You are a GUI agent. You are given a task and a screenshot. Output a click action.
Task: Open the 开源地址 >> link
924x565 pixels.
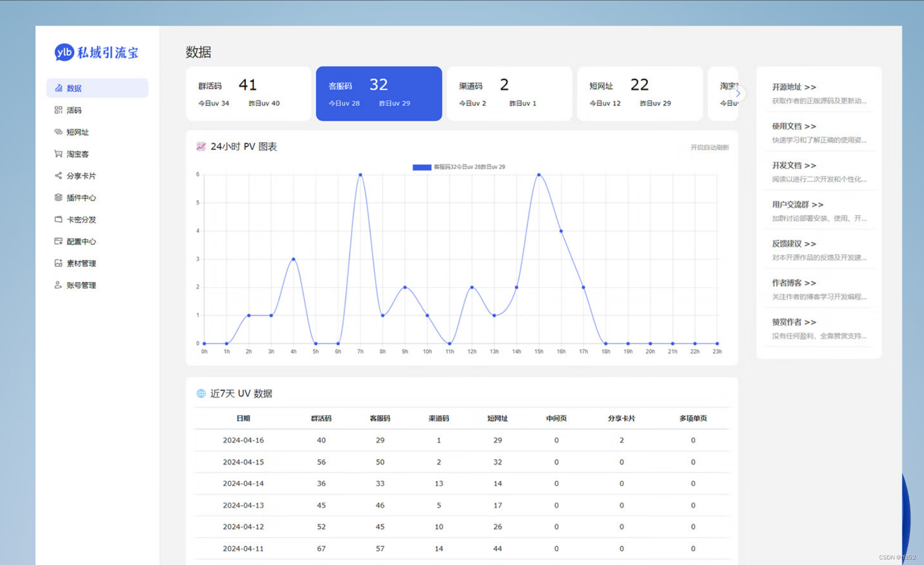794,87
